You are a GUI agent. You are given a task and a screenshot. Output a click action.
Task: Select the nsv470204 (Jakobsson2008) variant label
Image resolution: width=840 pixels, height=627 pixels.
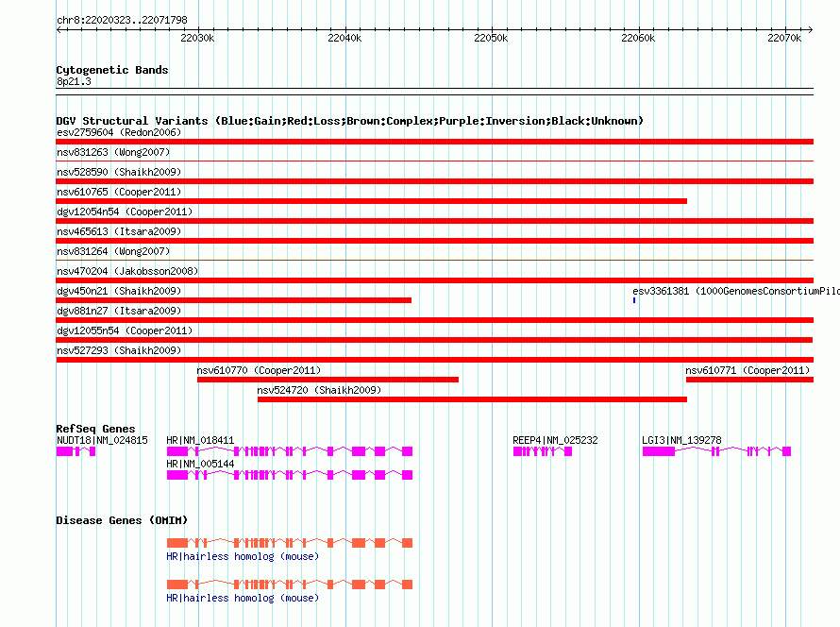click(x=127, y=271)
